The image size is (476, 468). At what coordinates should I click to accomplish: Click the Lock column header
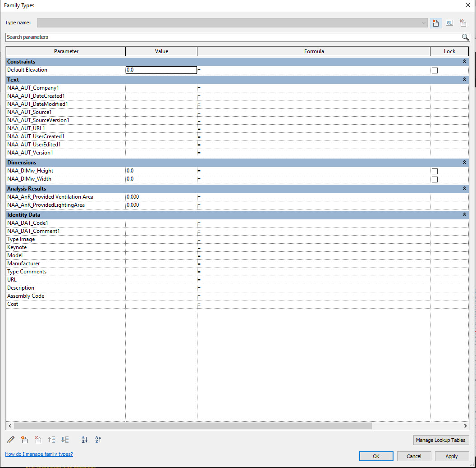click(x=449, y=51)
